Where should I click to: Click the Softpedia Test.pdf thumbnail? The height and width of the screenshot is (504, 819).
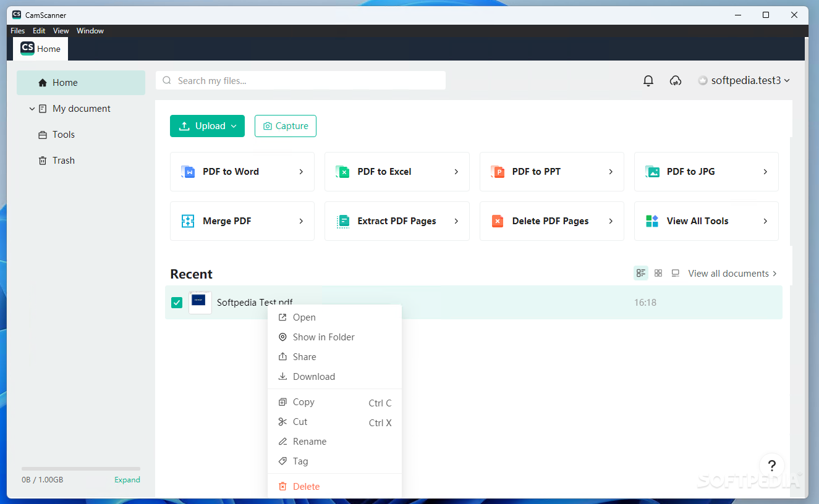200,303
